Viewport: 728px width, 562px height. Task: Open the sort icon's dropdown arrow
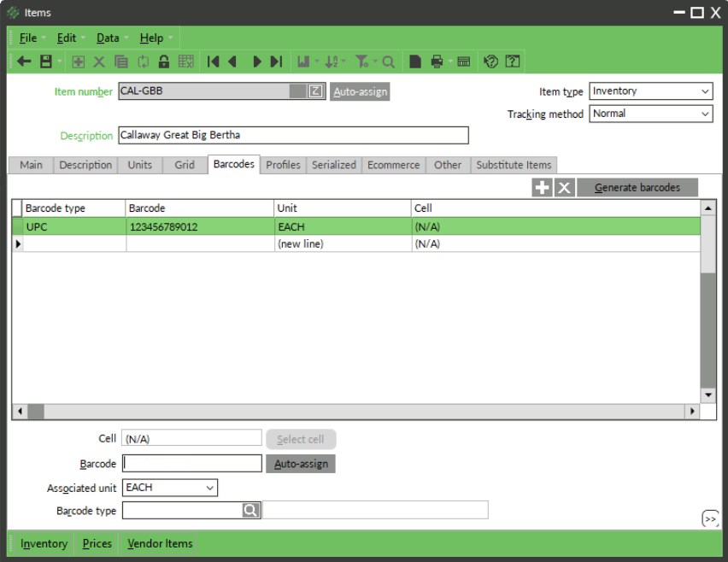pos(343,61)
